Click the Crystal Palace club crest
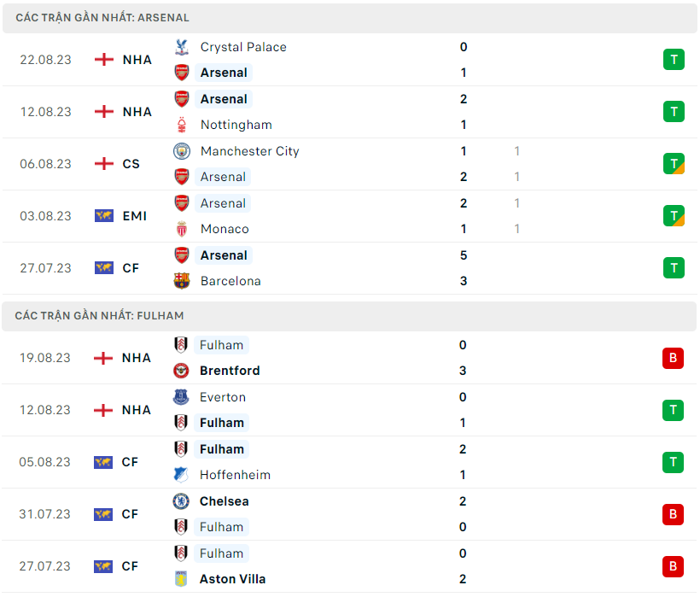Image resolution: width=700 pixels, height=597 pixels. (x=181, y=47)
